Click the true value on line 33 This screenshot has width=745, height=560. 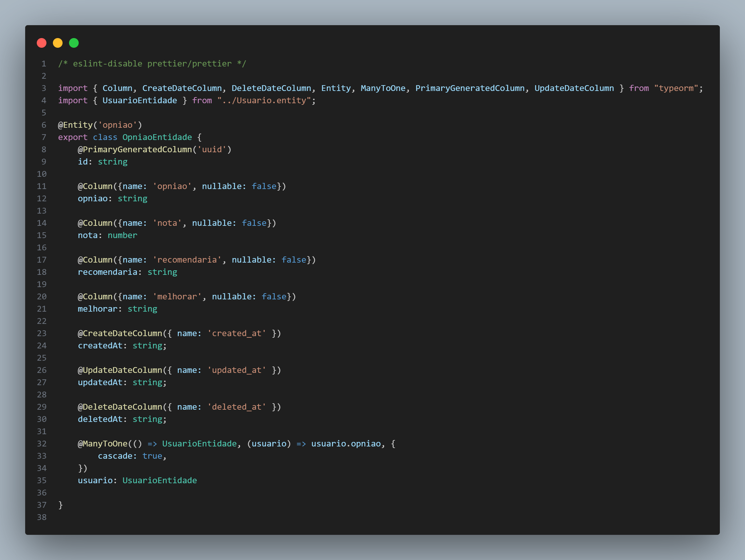(x=152, y=456)
